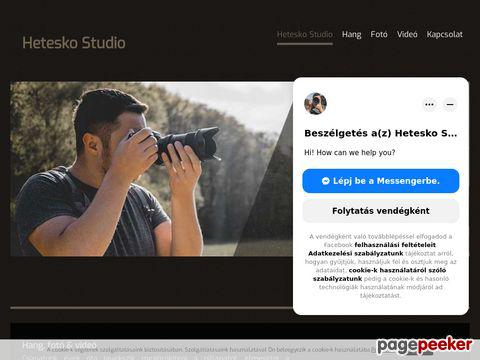Viewport: 480px width, 360px height.
Task: Open the cookie-k használatáról szóló szabályzatunk link
Action: [x=379, y=274]
